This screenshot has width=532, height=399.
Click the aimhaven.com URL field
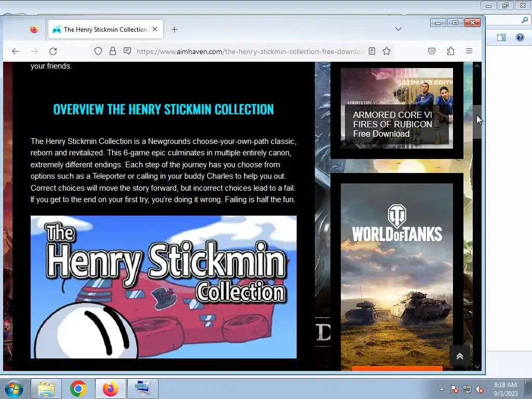coord(249,51)
